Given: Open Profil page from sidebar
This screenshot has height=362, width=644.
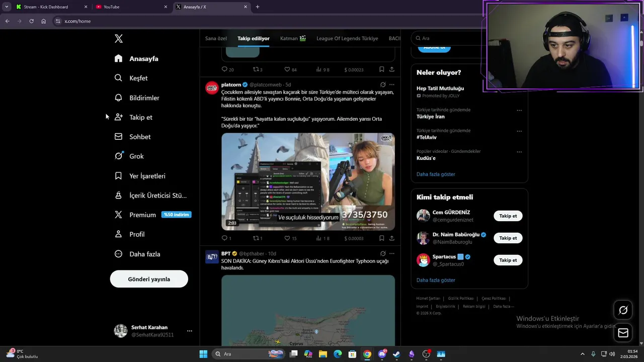Looking at the screenshot, I should [130, 234].
